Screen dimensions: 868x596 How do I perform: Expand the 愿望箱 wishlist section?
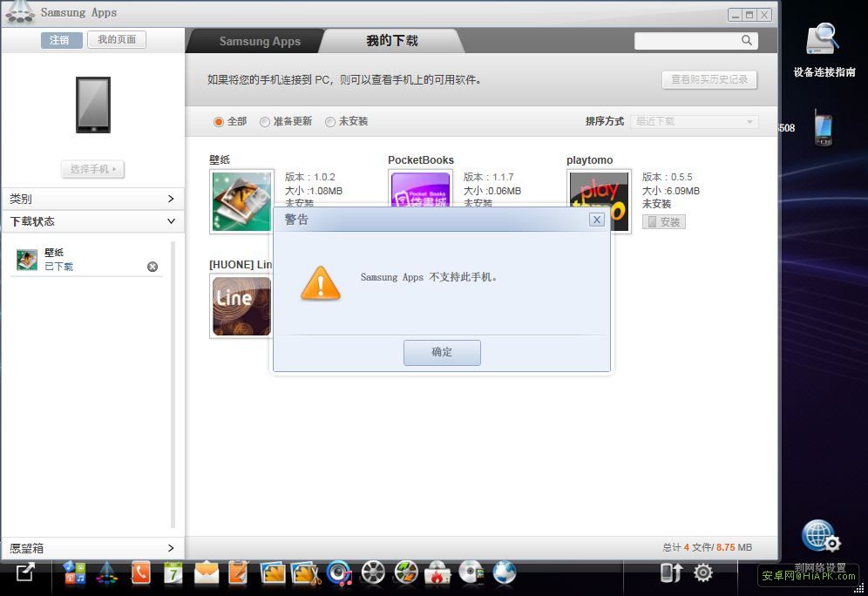click(x=92, y=548)
